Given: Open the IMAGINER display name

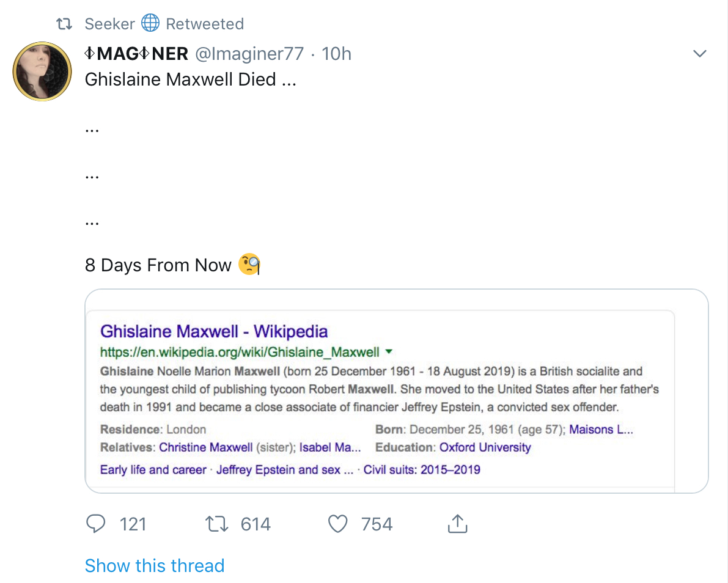Looking at the screenshot, I should point(136,54).
